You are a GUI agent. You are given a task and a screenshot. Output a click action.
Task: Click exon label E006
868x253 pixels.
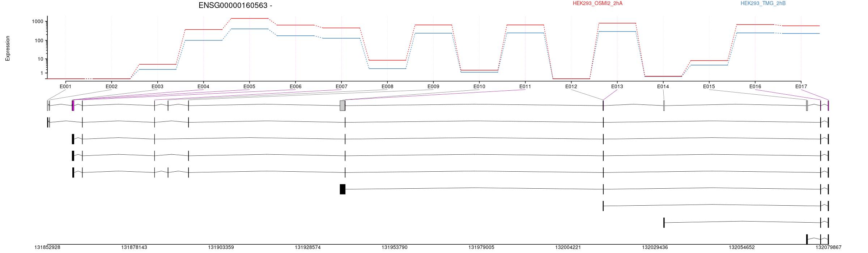click(295, 86)
